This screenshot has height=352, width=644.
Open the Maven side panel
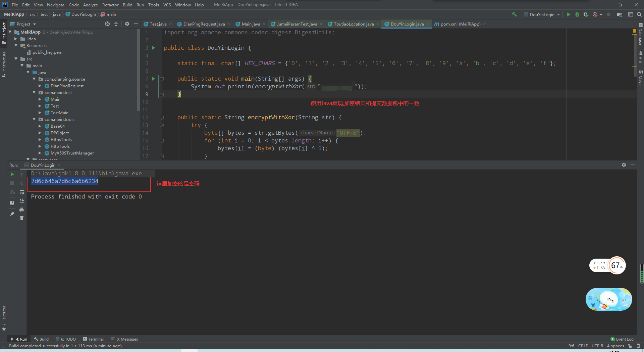[x=640, y=79]
